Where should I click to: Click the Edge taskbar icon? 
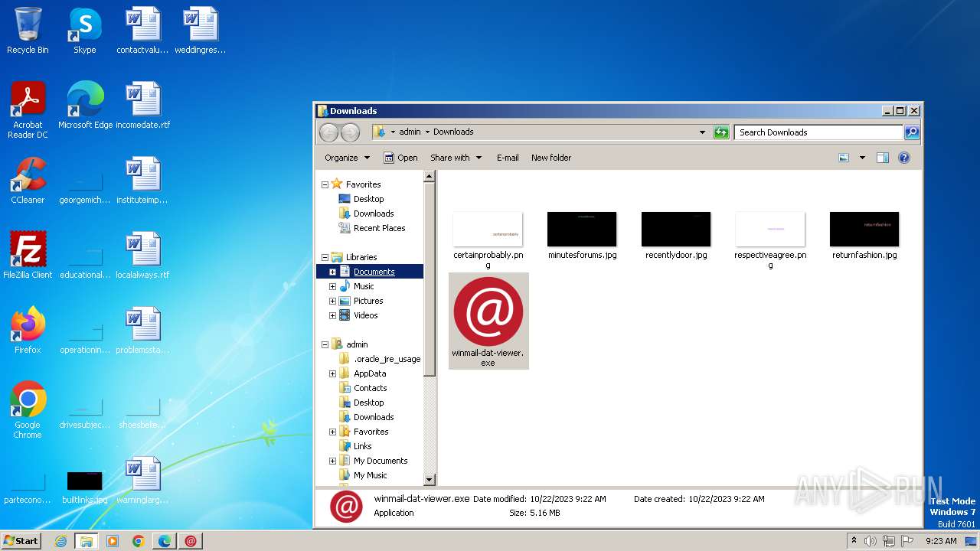coord(165,541)
